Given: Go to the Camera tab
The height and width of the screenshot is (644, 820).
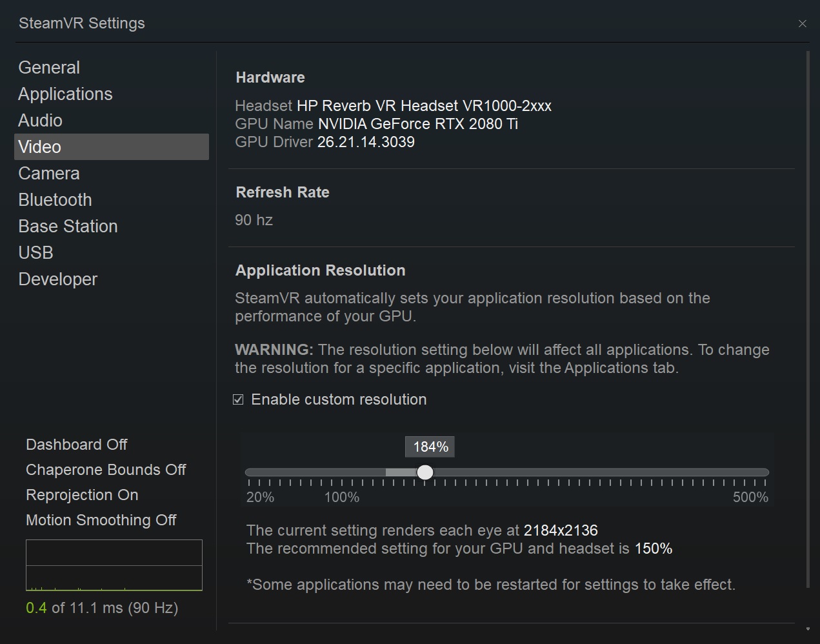Looking at the screenshot, I should point(49,174).
